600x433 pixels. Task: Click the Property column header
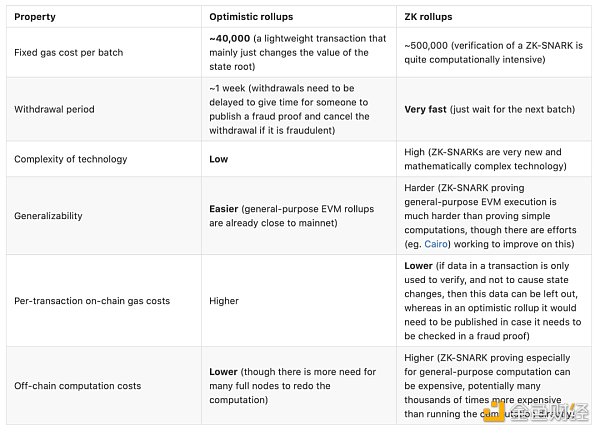point(34,17)
